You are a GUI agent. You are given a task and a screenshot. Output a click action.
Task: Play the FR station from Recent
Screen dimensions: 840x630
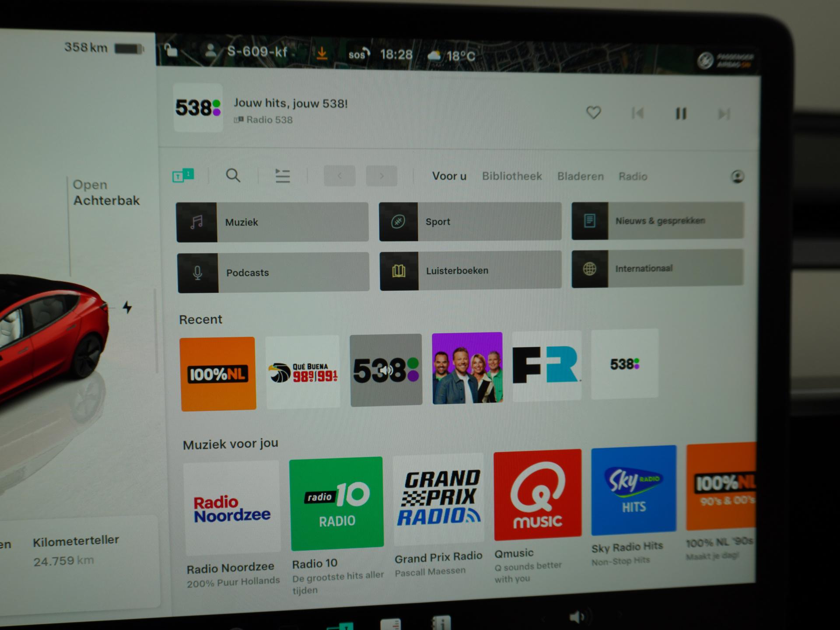(x=547, y=366)
